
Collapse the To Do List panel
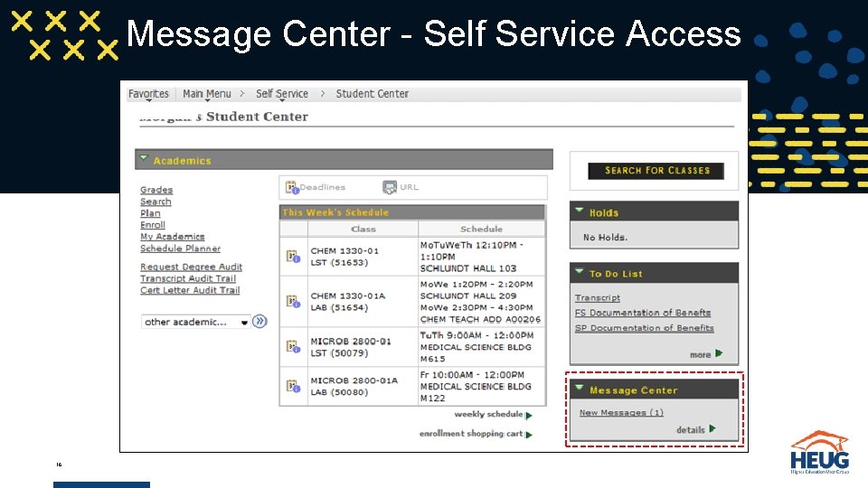(579, 271)
